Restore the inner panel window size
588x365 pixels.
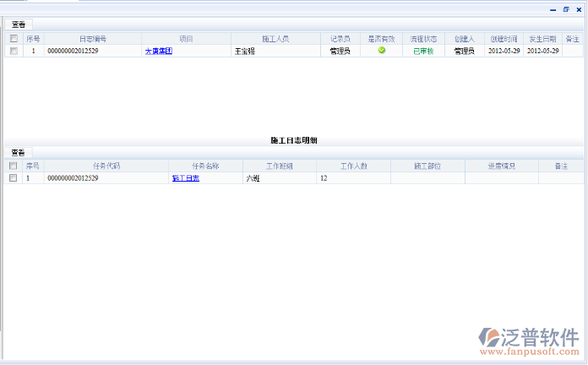[566, 9]
